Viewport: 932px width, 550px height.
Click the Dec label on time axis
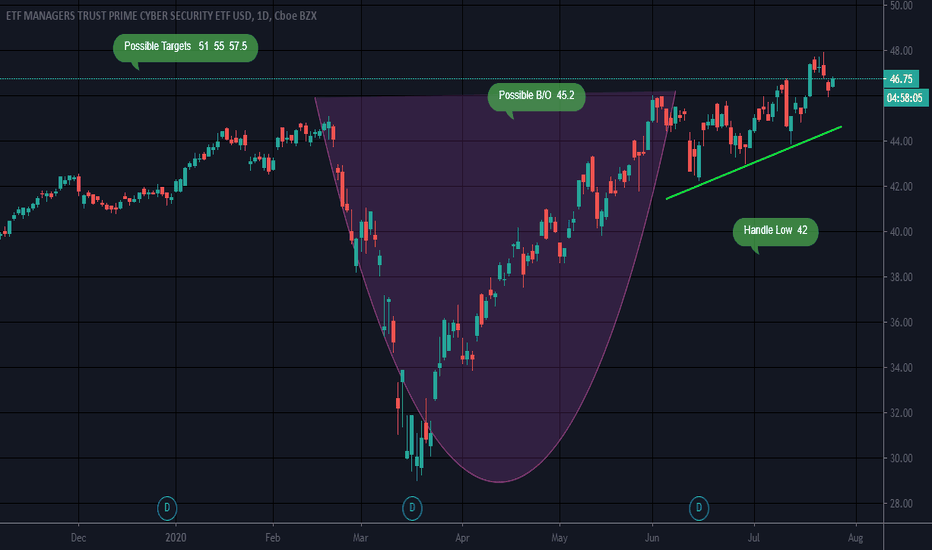pos(78,538)
